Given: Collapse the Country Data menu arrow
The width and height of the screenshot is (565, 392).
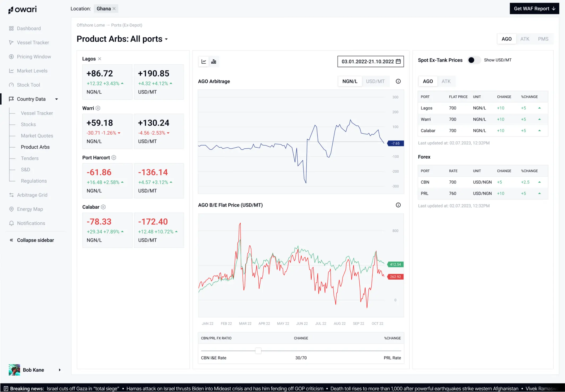Looking at the screenshot, I should (x=56, y=99).
